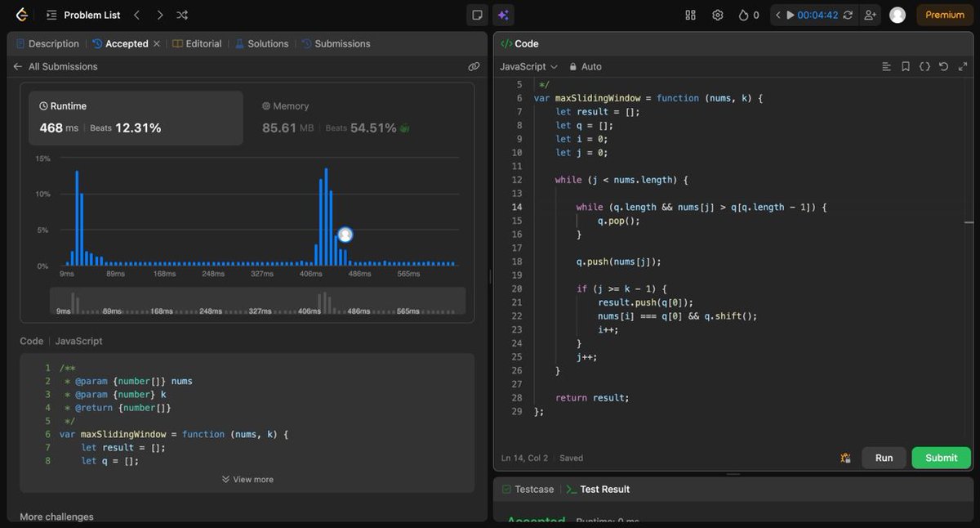
Task: Switch to the Submissions tab
Action: (x=336, y=43)
